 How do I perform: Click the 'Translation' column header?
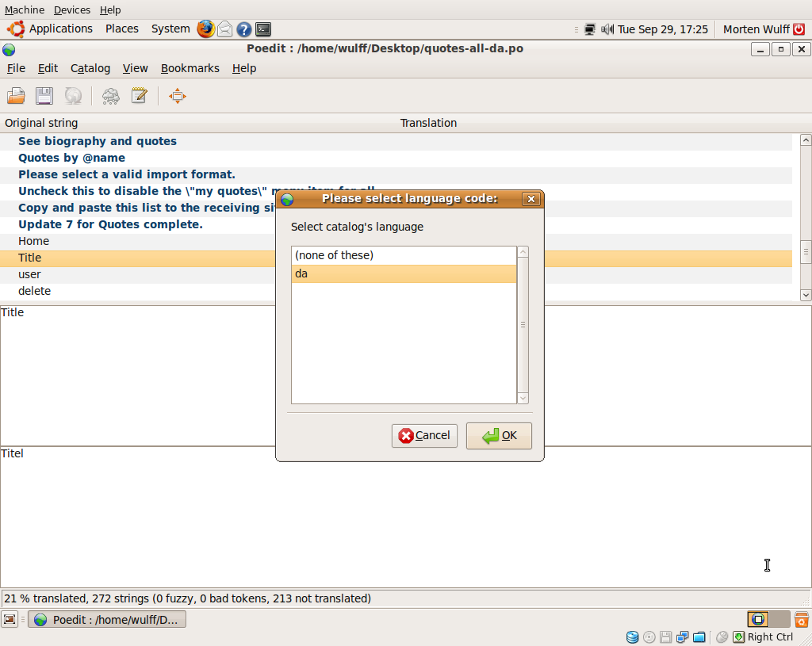tap(428, 123)
